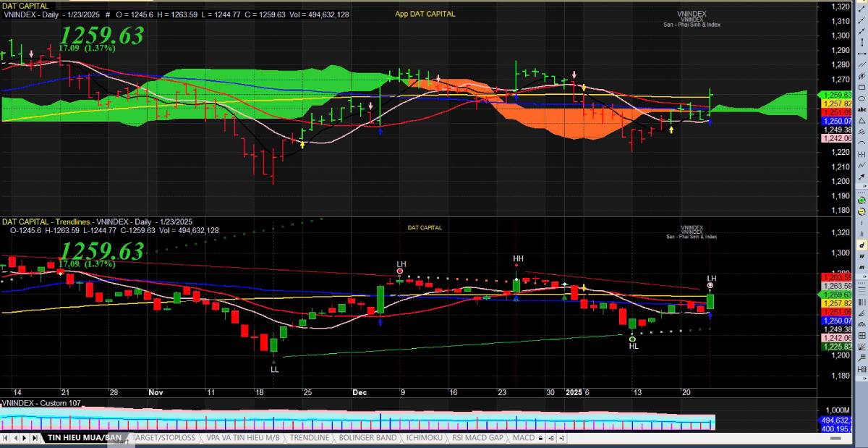
Task: Select the ellipse drawing tool
Action: [861, 98]
